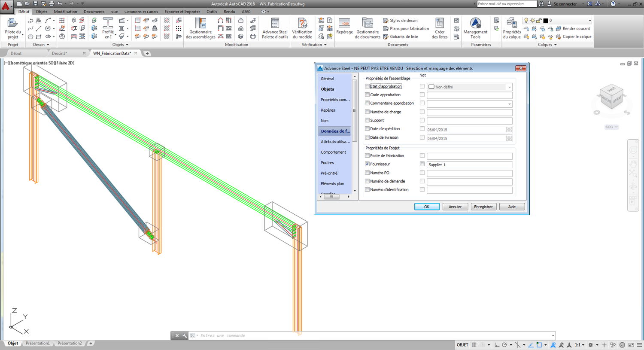This screenshot has width=644, height=350.
Task: Click the binoculars search icon
Action: pyautogui.click(x=541, y=4)
